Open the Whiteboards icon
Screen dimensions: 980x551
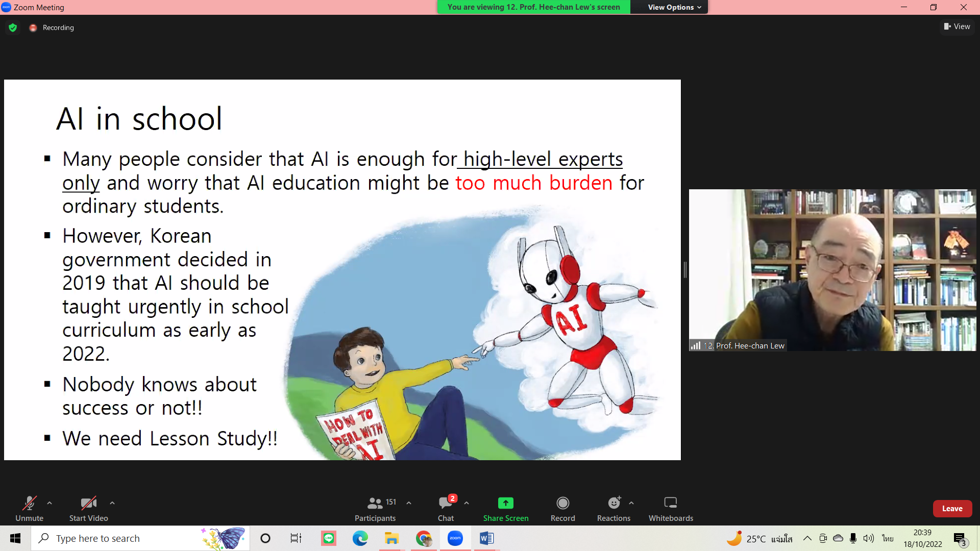[x=670, y=504]
